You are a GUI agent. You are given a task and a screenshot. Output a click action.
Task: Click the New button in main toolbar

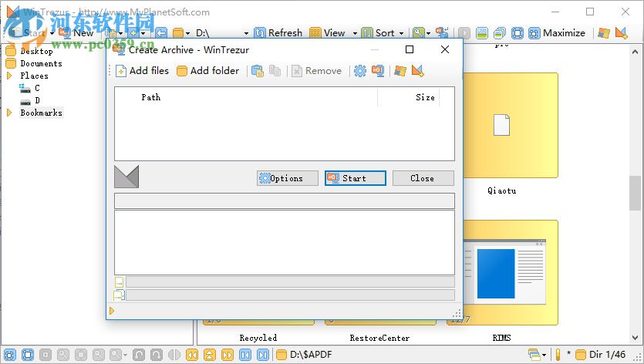tap(76, 33)
